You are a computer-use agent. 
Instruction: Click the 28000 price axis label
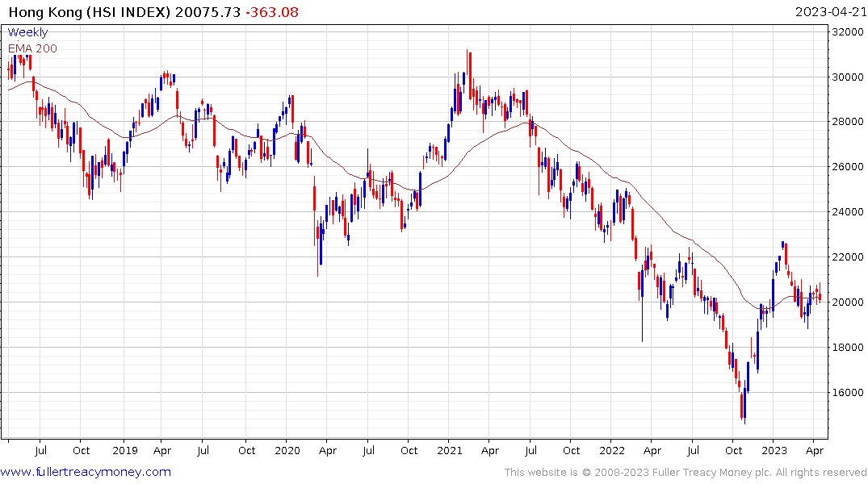coord(848,122)
